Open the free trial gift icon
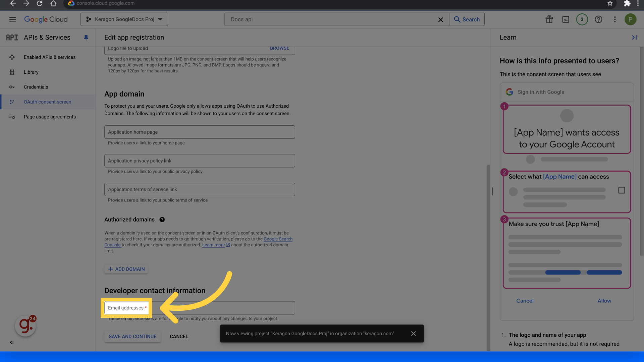 pos(549,19)
